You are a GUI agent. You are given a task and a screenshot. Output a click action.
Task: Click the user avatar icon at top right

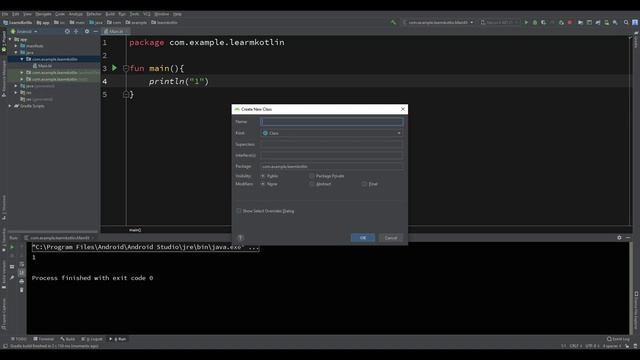[x=635, y=22]
